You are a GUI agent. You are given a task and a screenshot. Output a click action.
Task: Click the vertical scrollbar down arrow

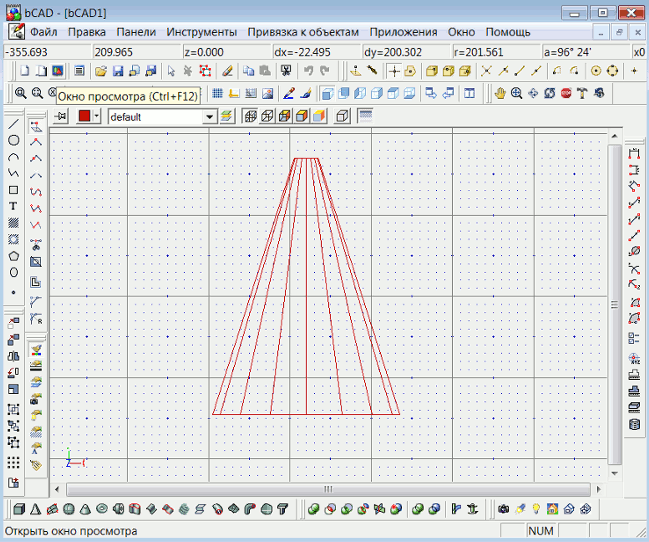tap(615, 473)
